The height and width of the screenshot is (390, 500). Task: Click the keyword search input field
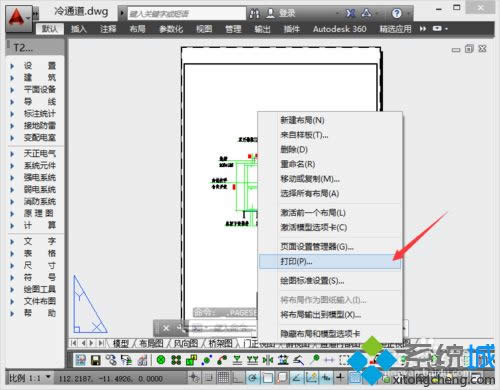(x=187, y=14)
